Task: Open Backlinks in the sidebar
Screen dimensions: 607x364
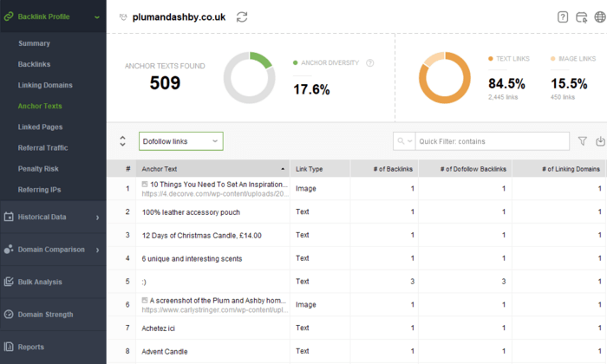Action: [x=34, y=64]
